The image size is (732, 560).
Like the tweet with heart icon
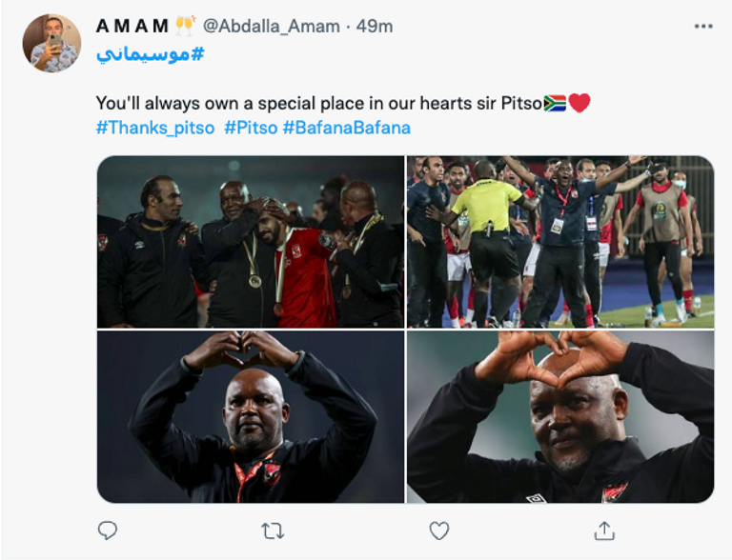tap(438, 530)
